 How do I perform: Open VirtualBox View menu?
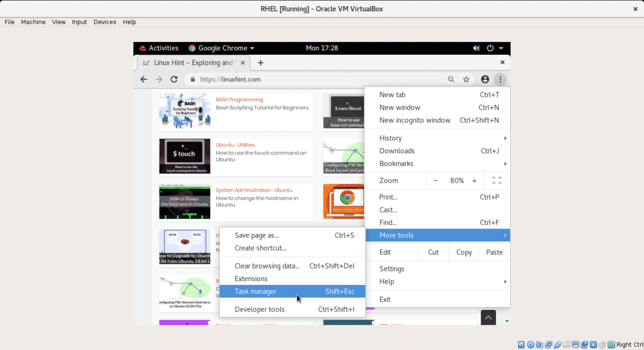[59, 22]
